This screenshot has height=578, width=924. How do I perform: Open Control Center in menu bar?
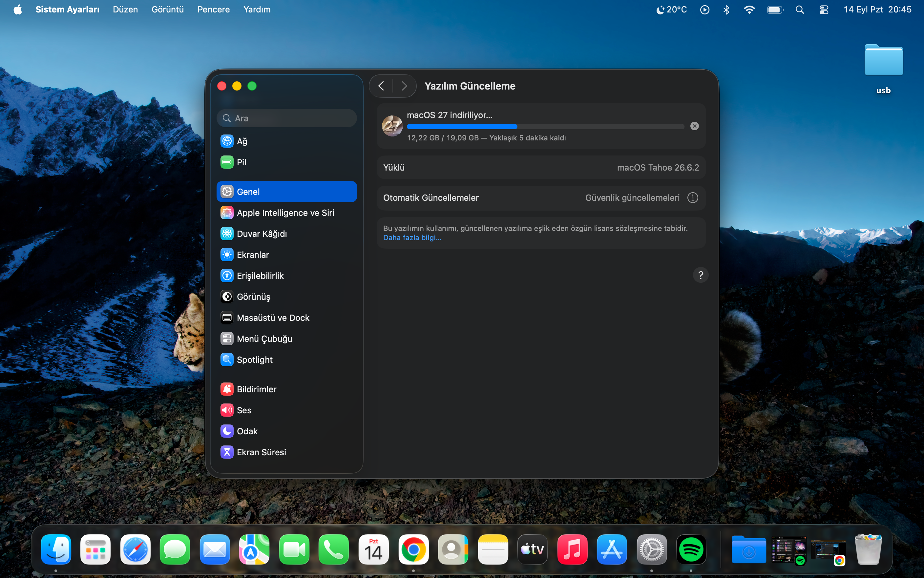point(824,10)
